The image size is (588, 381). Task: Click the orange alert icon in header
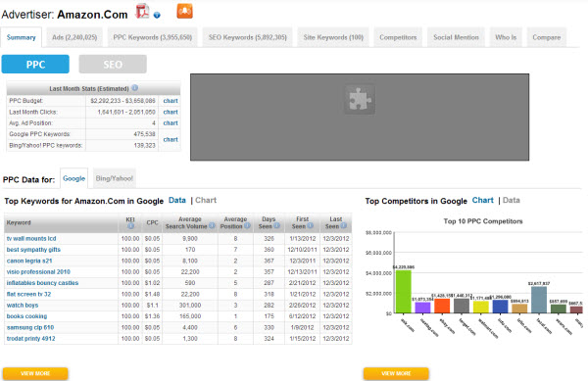(184, 11)
